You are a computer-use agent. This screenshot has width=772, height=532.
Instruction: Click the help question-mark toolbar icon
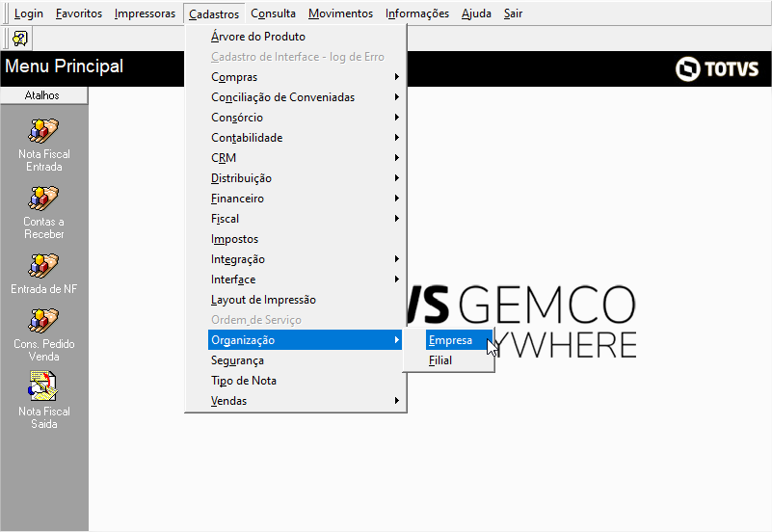click(20, 38)
